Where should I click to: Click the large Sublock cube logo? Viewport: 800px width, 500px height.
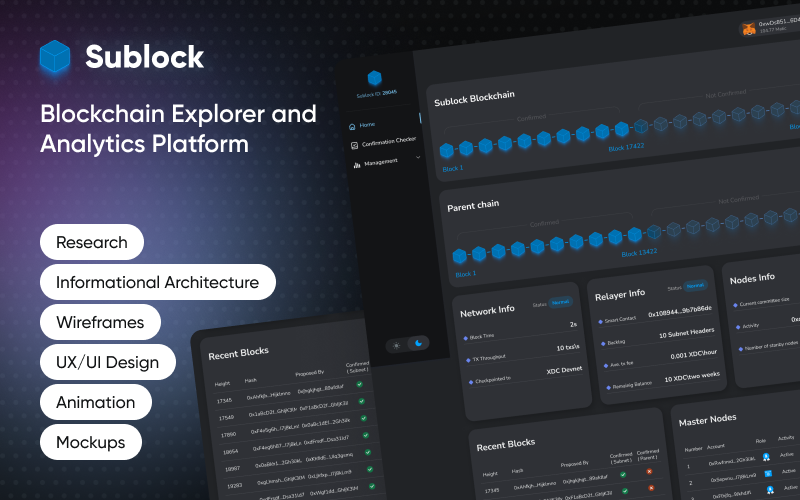click(55, 56)
